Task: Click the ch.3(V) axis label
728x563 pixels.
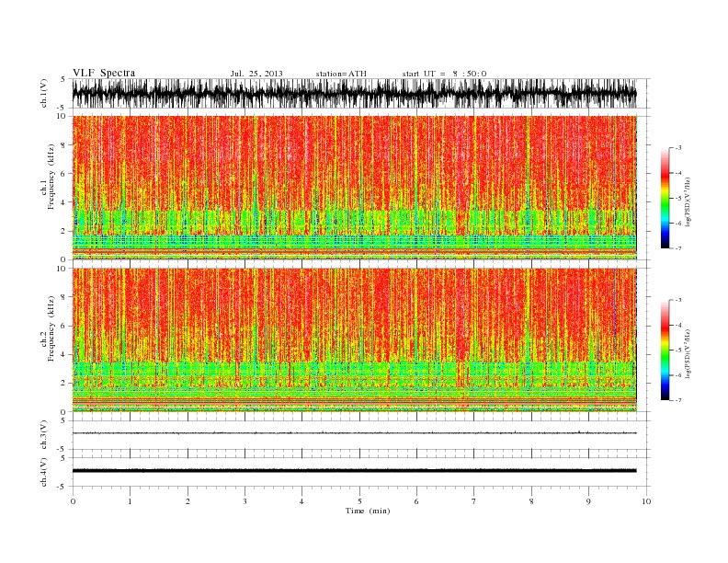Action: tap(44, 434)
